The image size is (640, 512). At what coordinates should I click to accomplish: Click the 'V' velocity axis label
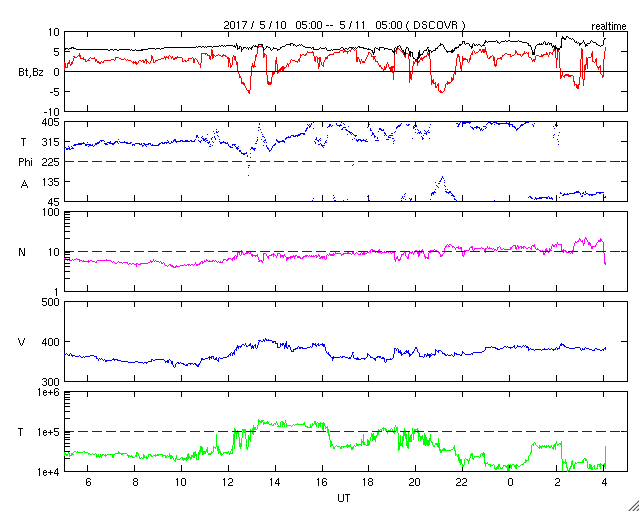coord(22,342)
